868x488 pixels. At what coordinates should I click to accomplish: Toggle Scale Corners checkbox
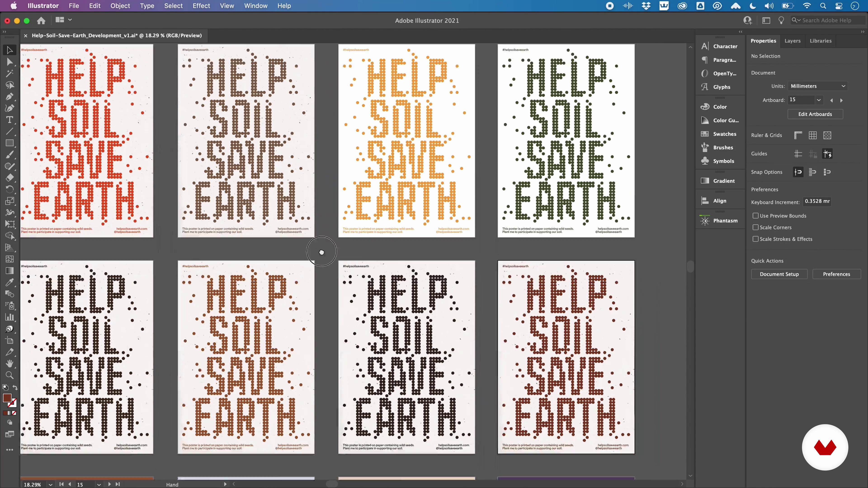coord(755,227)
